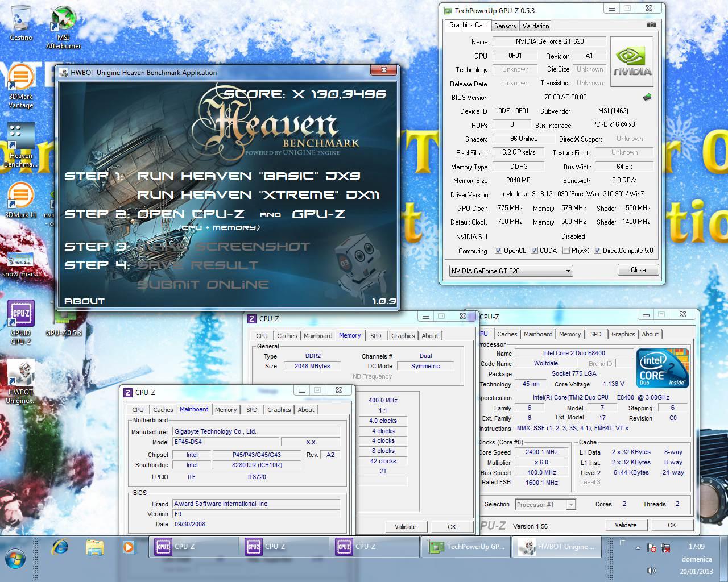The width and height of the screenshot is (728, 582).
Task: Run Heaven Basic DX9 step
Action: [249, 176]
